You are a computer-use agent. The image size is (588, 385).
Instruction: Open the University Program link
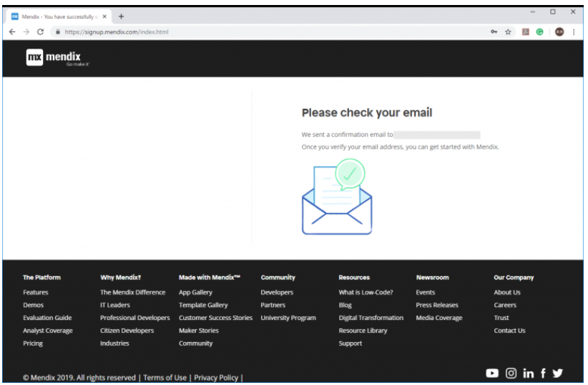click(x=288, y=318)
